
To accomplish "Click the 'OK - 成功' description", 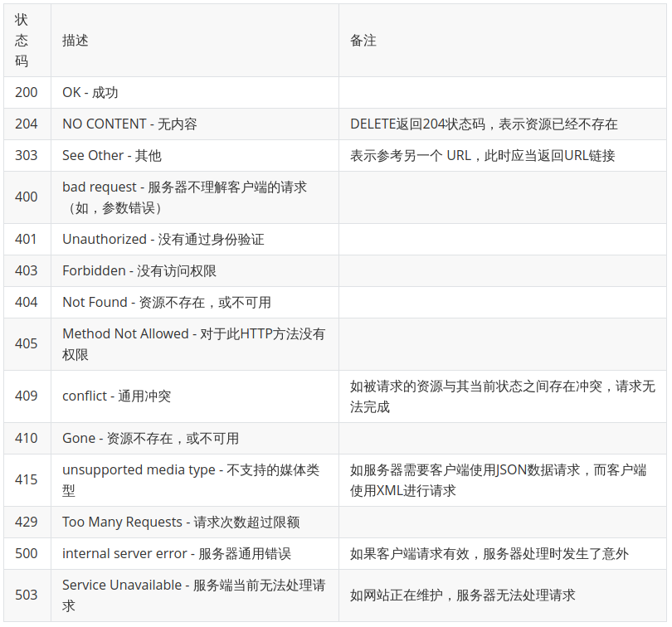I will coord(90,93).
